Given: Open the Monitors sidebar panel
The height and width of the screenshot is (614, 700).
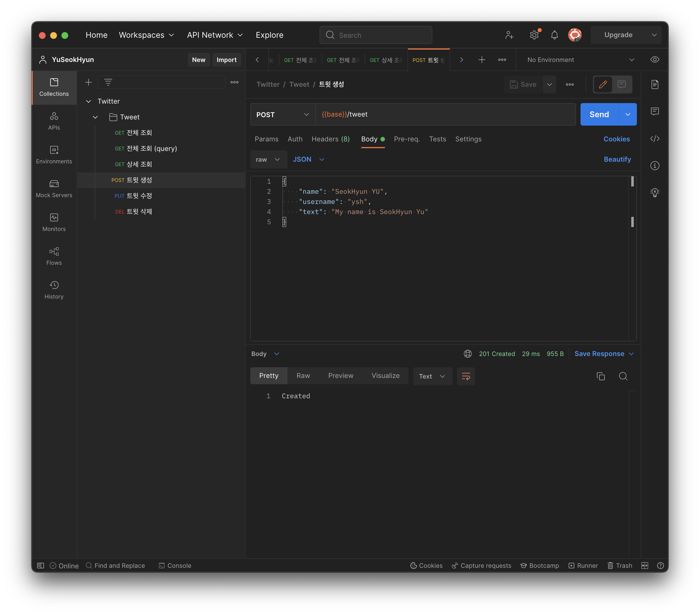Looking at the screenshot, I should (54, 223).
